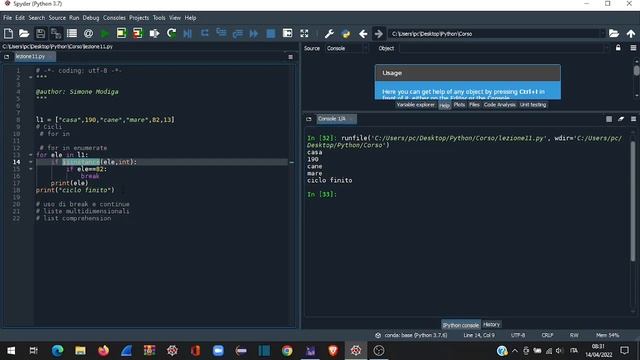The width and height of the screenshot is (640, 360).
Task: Open the Help pane options menu
Action: click(633, 48)
